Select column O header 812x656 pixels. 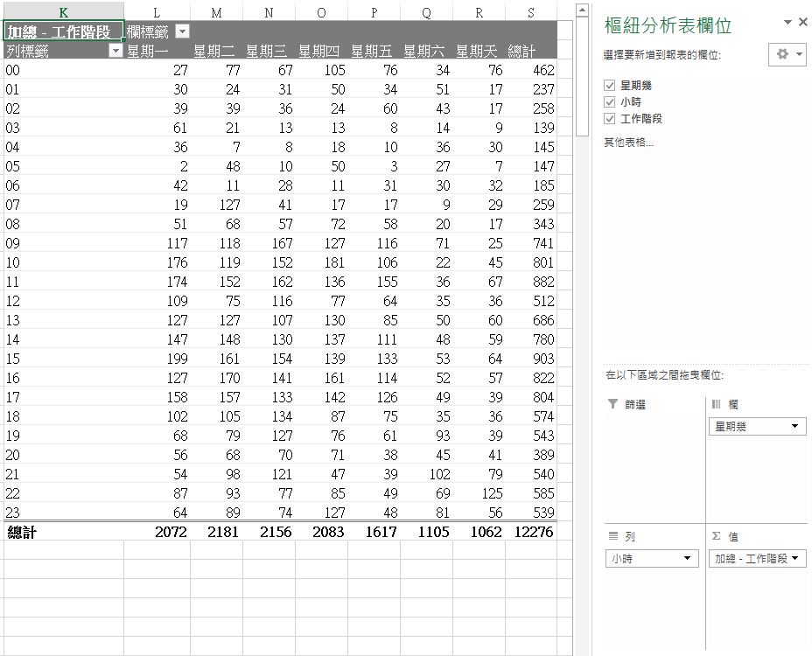pyautogui.click(x=322, y=12)
